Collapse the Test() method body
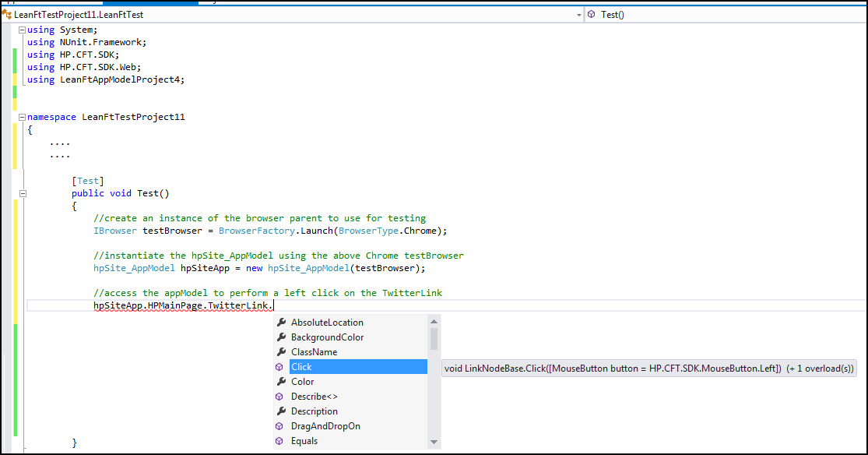This screenshot has width=868, height=455. [x=23, y=193]
